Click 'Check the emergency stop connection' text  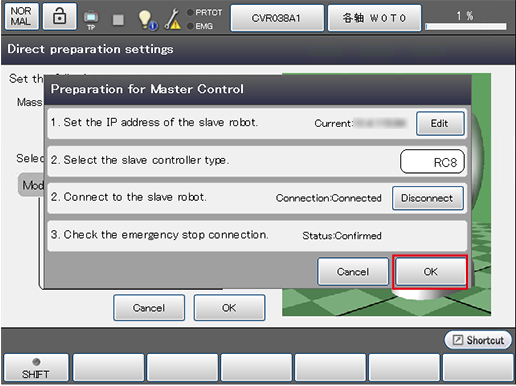tap(166, 235)
